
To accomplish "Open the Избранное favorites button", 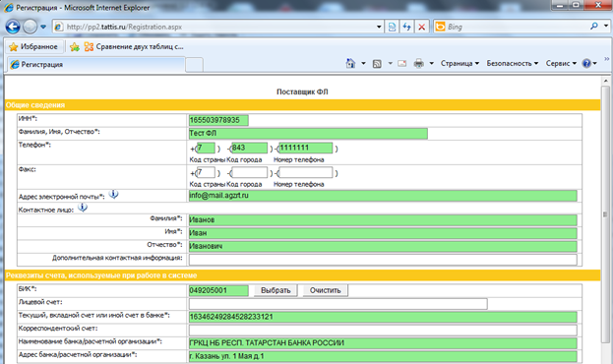I will [x=33, y=46].
